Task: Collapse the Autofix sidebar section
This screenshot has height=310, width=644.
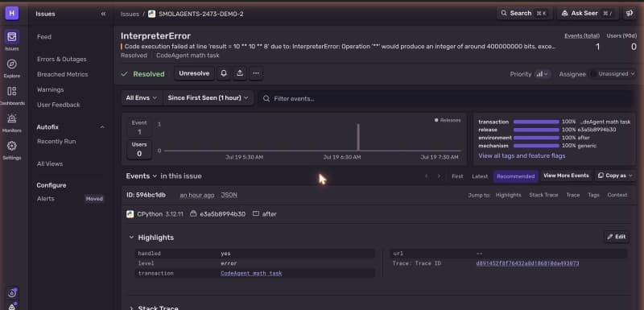Action: [102, 127]
